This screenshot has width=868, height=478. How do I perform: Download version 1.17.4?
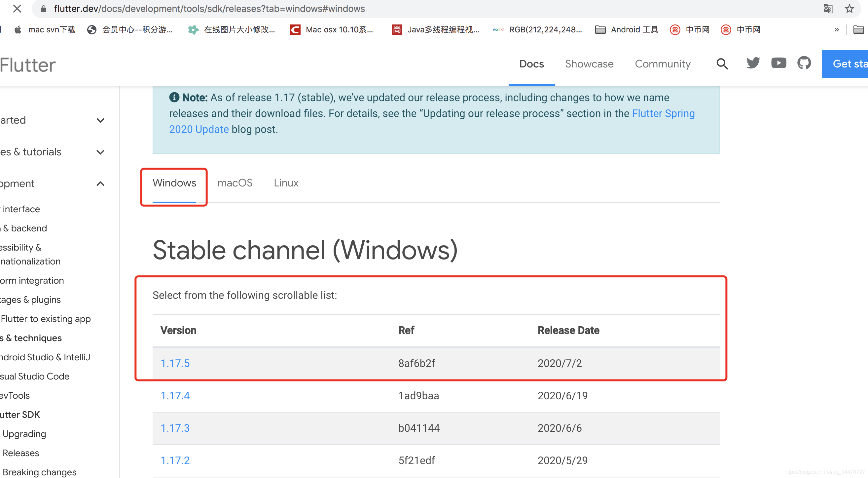pos(175,396)
